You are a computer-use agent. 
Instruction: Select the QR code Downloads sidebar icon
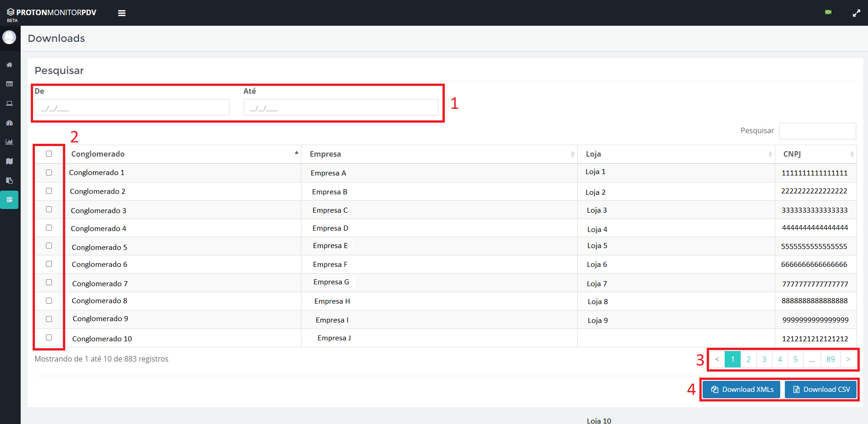point(9,200)
